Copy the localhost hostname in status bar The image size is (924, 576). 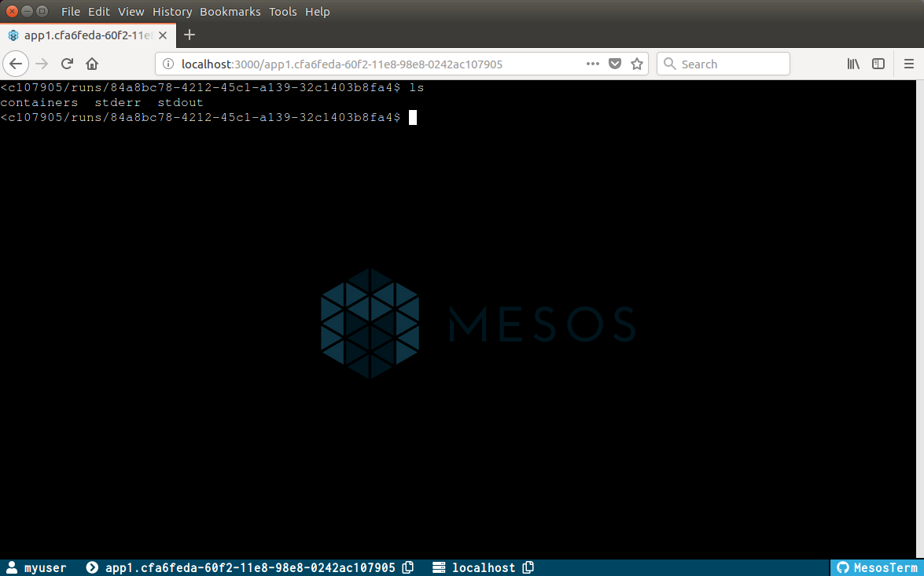[x=528, y=567]
